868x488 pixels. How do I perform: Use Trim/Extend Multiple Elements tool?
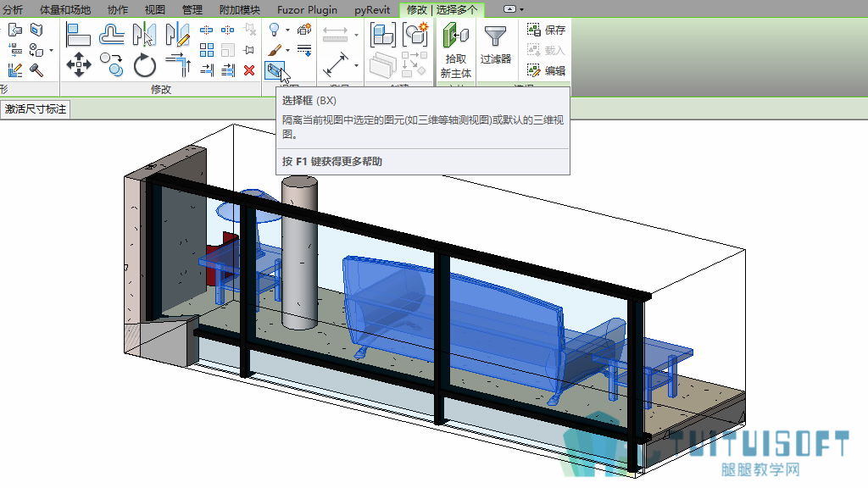[x=227, y=70]
